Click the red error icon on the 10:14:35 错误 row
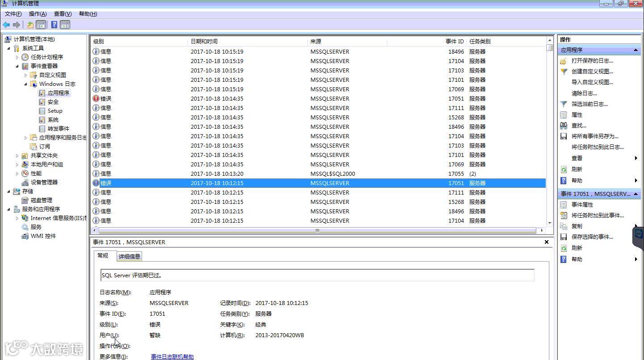Viewport: 644px width, 360px height. (96, 99)
